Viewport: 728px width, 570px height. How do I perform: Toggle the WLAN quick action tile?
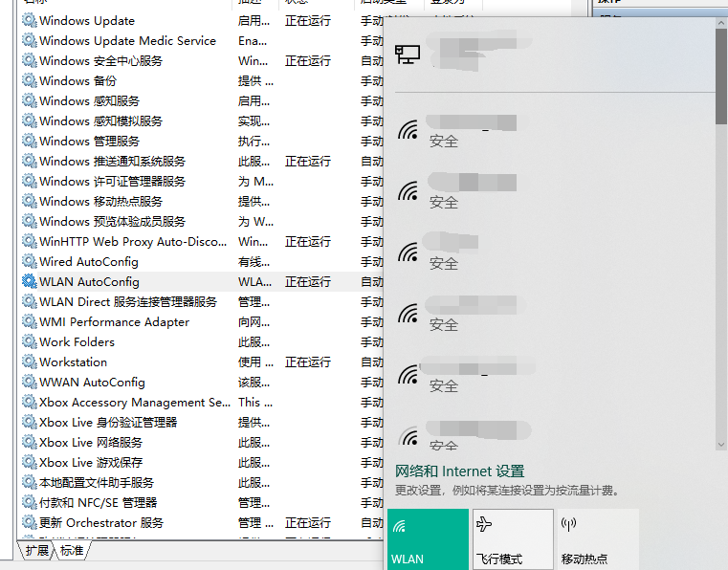[428, 538]
